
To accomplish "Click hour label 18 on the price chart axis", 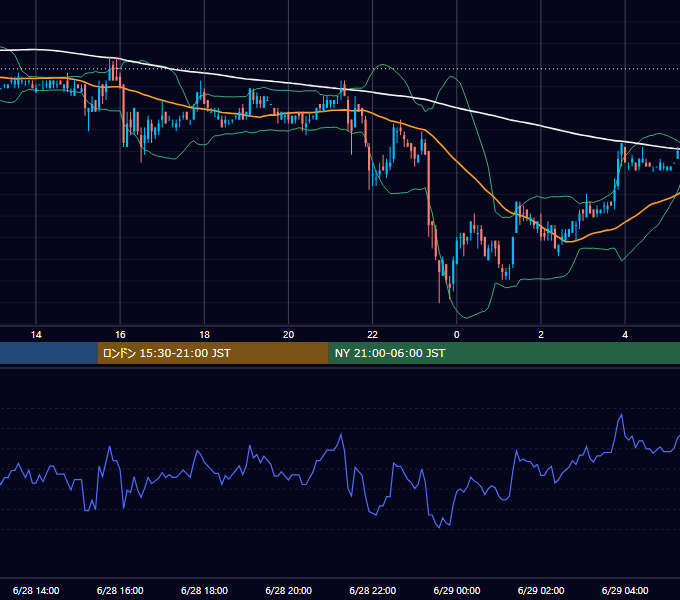I will pos(204,335).
